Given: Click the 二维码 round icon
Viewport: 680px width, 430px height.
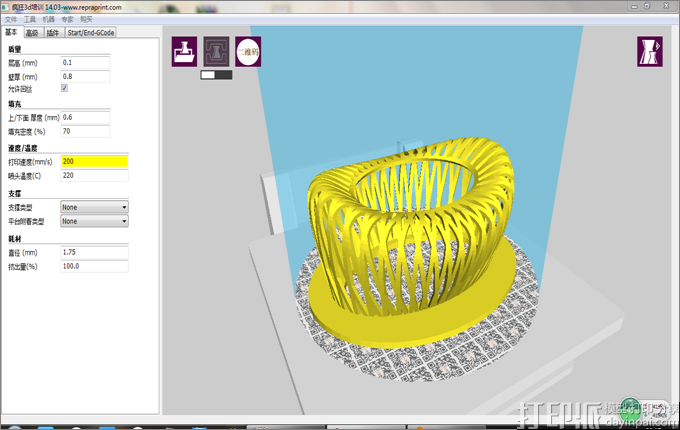Looking at the screenshot, I should click(x=248, y=51).
